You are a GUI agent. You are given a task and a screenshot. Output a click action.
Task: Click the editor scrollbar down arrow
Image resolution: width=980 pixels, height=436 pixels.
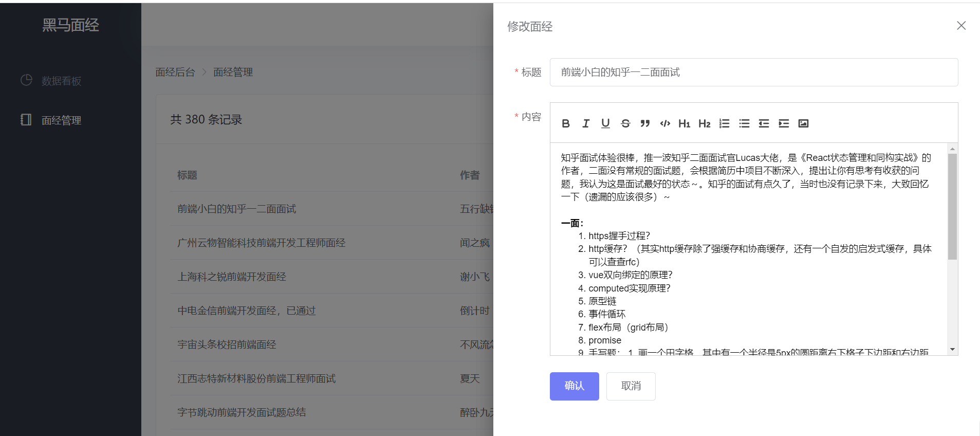point(952,350)
